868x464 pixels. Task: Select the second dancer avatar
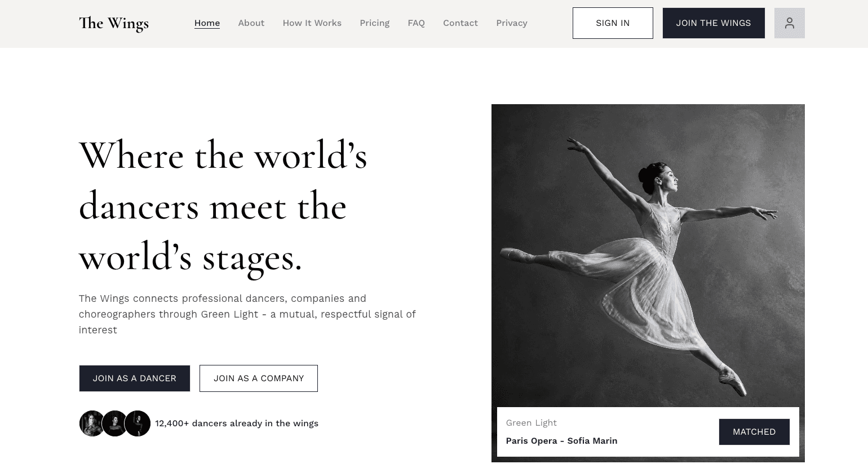115,423
